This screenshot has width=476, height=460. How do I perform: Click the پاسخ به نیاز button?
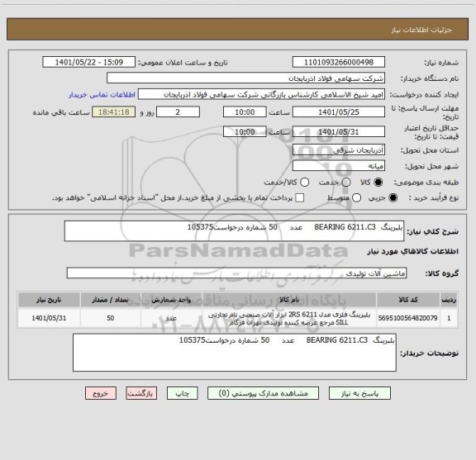pyautogui.click(x=359, y=393)
